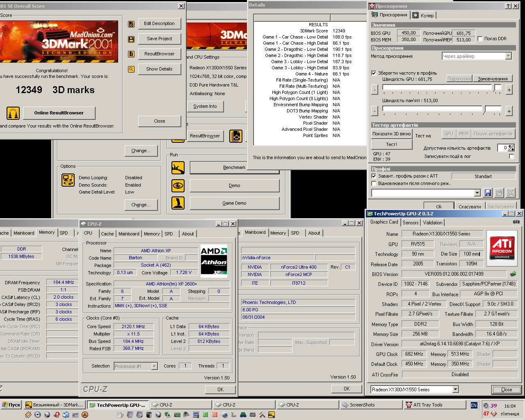Click the Standart profile button
The width and height of the screenshot is (525, 420).
pos(483,176)
